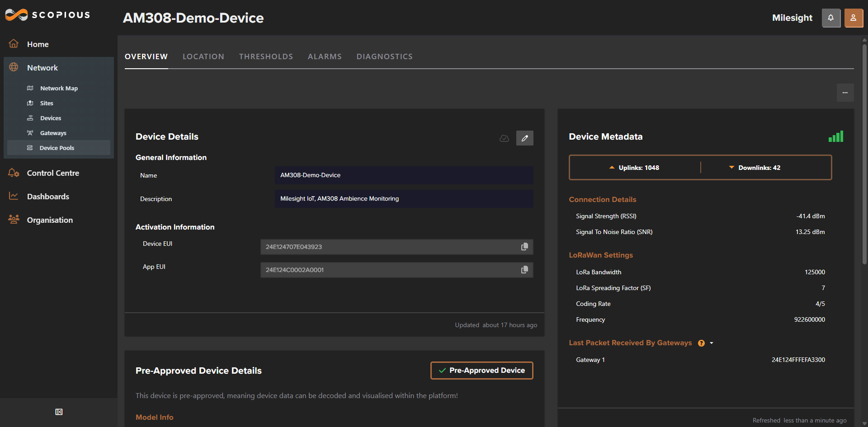
Task: Click the gateways help question icon
Action: pyautogui.click(x=701, y=343)
